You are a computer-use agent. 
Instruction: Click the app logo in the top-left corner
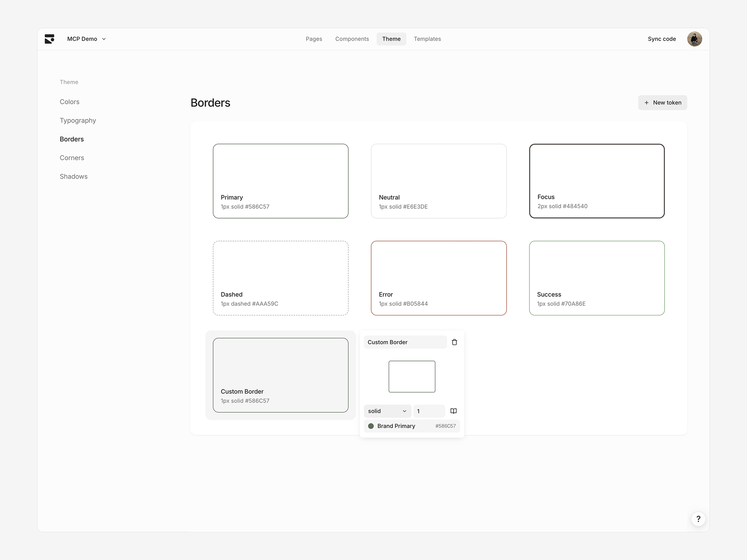49,39
